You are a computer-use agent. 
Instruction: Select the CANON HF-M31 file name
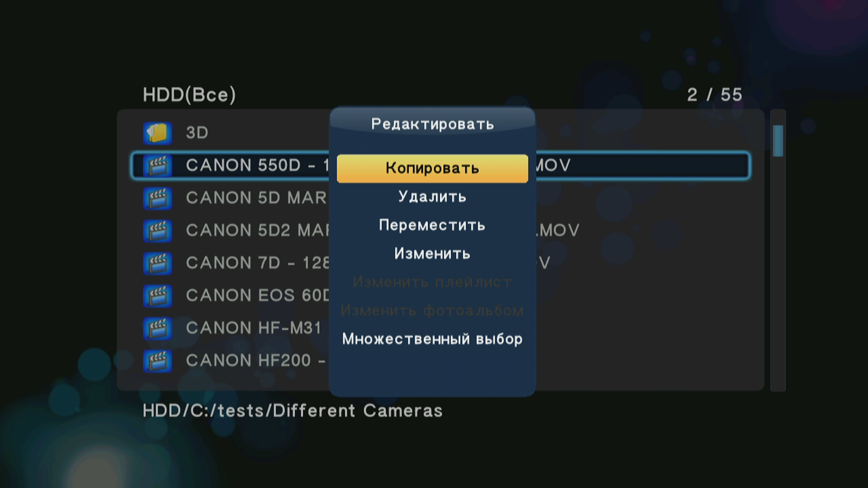pyautogui.click(x=253, y=328)
